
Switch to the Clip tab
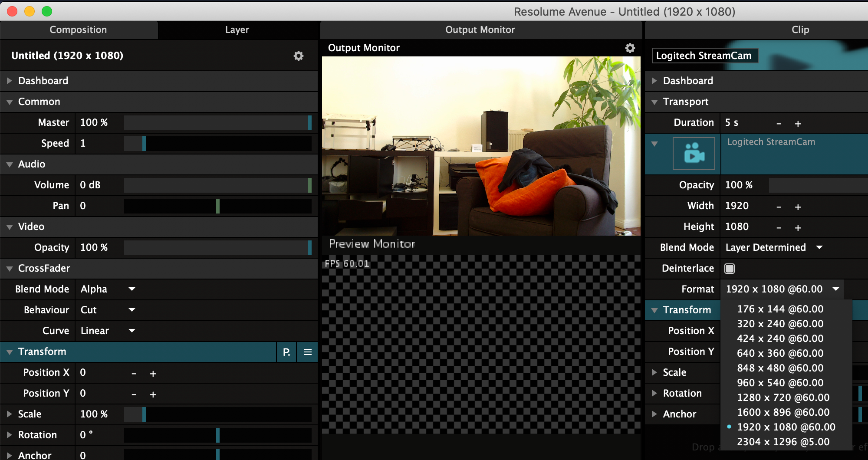point(800,30)
